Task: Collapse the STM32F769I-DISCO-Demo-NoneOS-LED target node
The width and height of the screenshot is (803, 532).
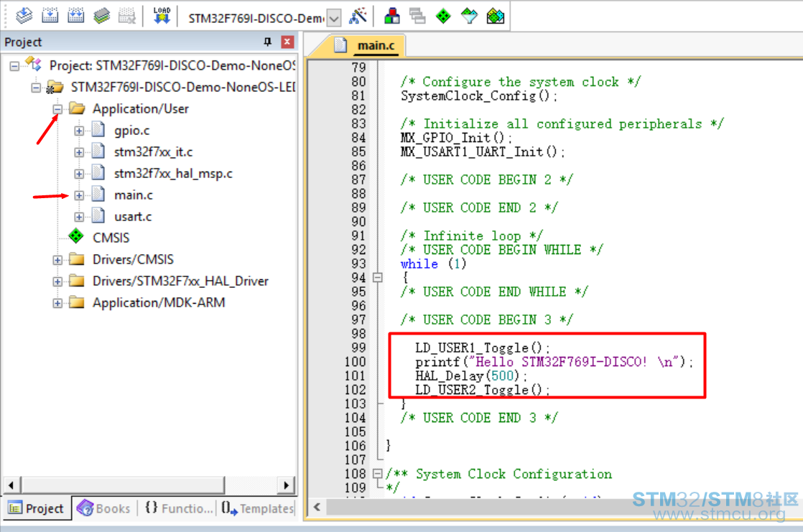Action: coord(35,88)
